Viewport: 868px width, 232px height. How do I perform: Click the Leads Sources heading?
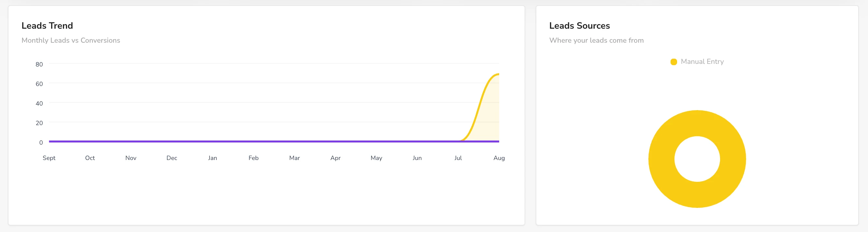pos(579,26)
